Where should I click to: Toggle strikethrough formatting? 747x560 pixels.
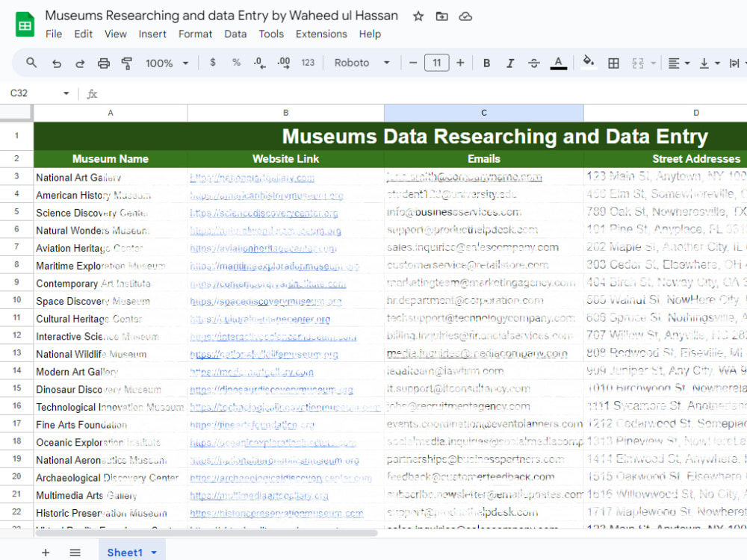point(534,63)
